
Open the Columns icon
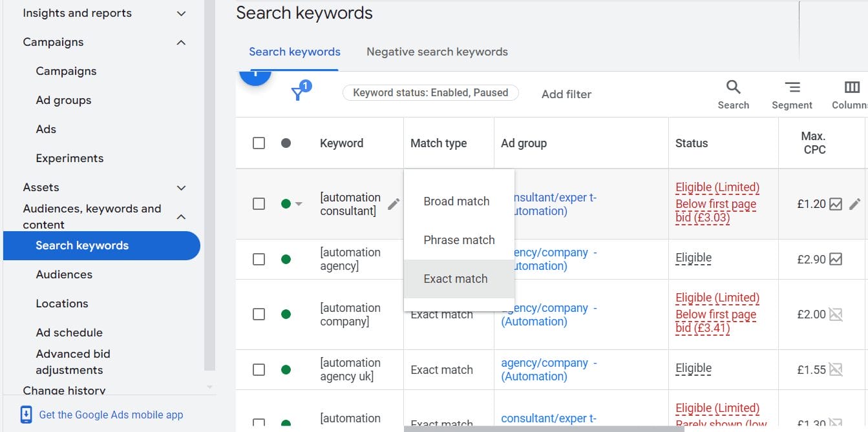(852, 87)
